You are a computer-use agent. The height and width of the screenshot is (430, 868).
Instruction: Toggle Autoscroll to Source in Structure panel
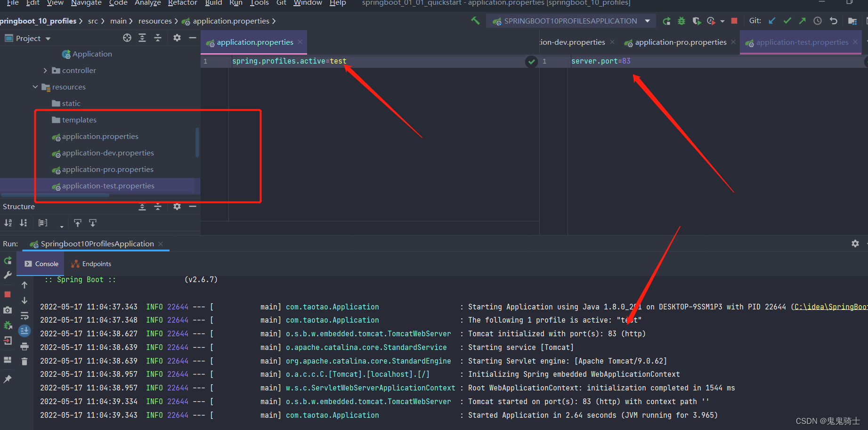click(78, 223)
